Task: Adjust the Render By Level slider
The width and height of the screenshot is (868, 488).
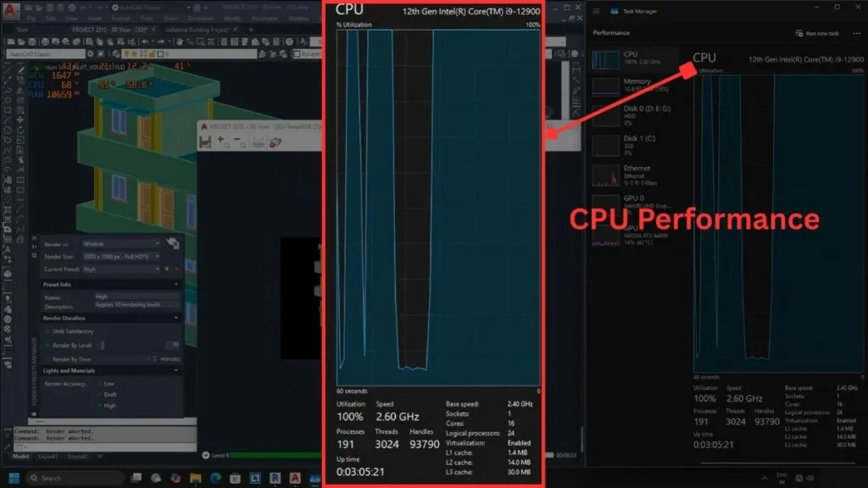Action: click(102, 345)
